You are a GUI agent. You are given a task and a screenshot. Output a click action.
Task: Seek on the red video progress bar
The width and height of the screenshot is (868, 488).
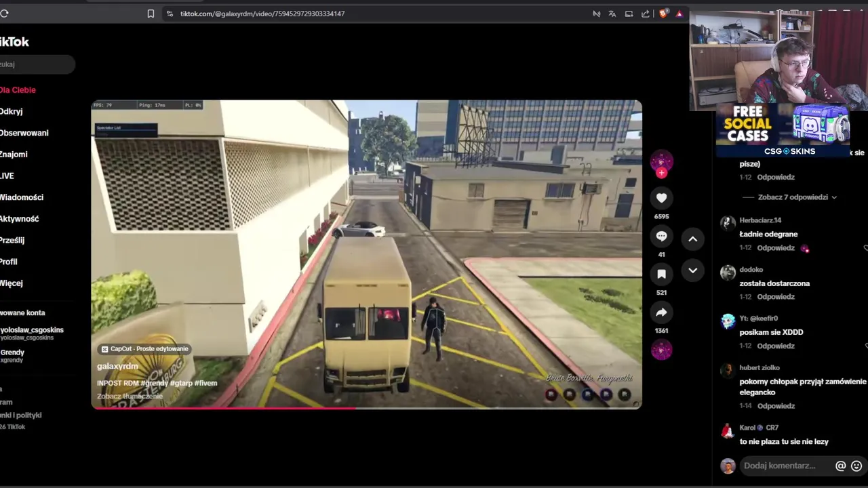coord(366,408)
